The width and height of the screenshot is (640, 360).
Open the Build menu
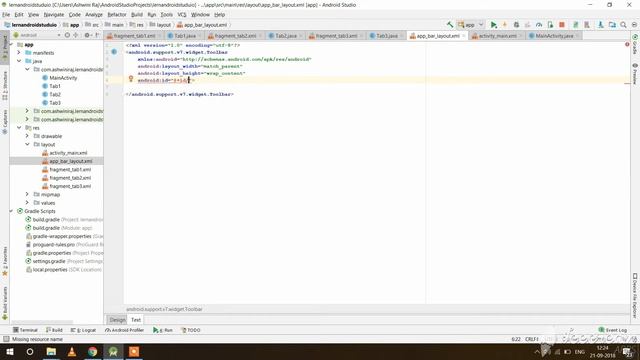137,15
